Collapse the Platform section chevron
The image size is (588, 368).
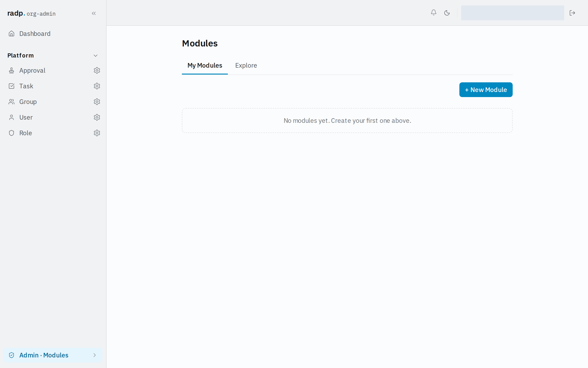[x=96, y=55]
